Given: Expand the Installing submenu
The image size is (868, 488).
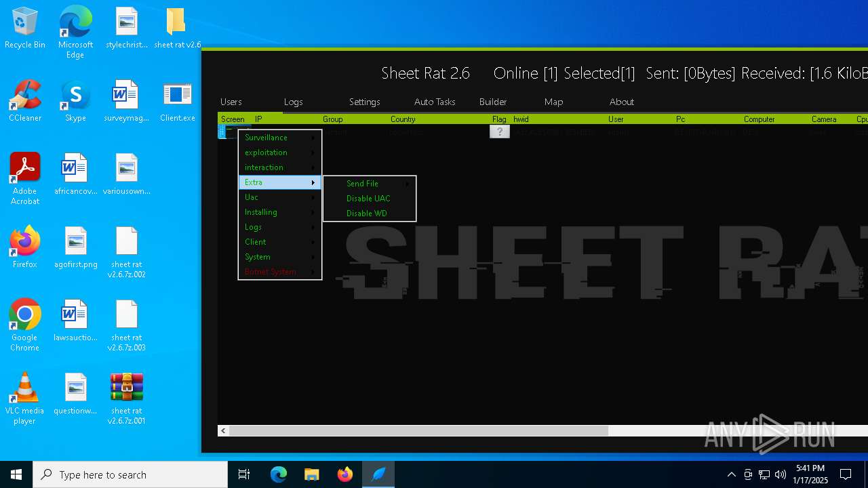Looking at the screenshot, I should 280,212.
